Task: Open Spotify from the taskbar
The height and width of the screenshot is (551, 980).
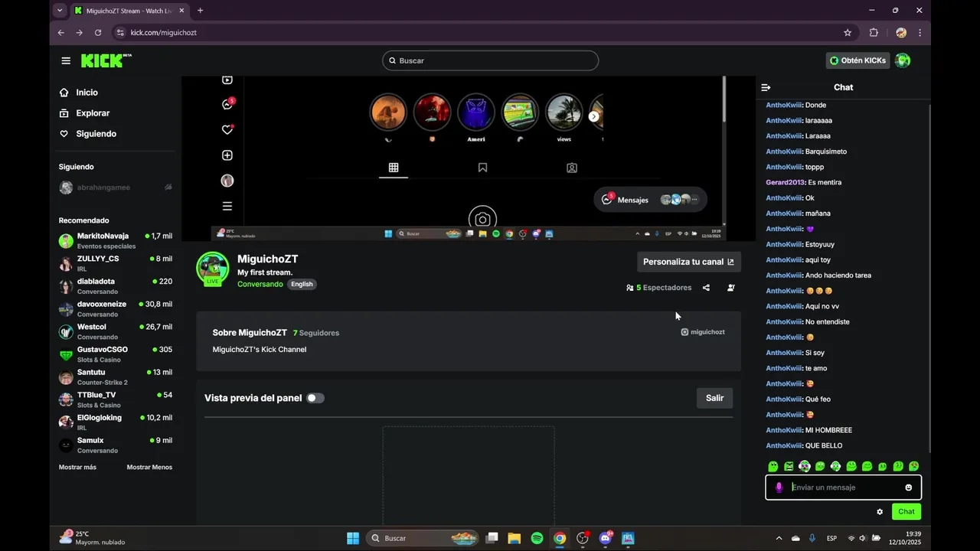Action: (x=537, y=538)
